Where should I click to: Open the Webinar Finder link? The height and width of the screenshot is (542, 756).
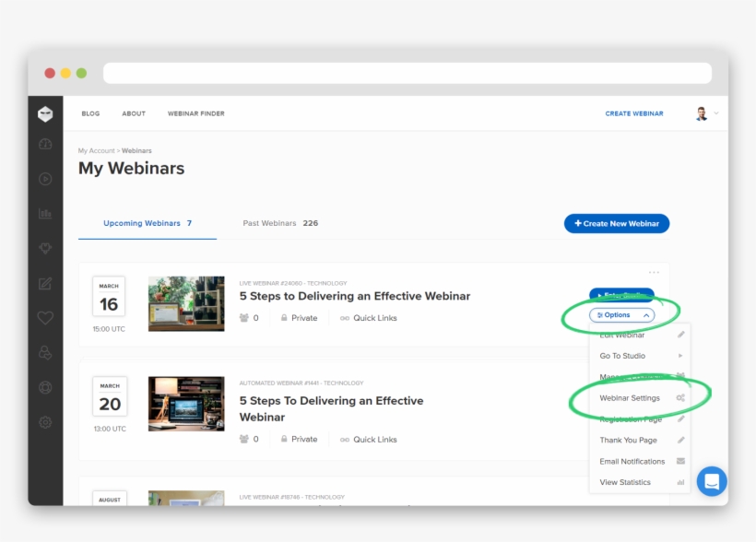[195, 112]
